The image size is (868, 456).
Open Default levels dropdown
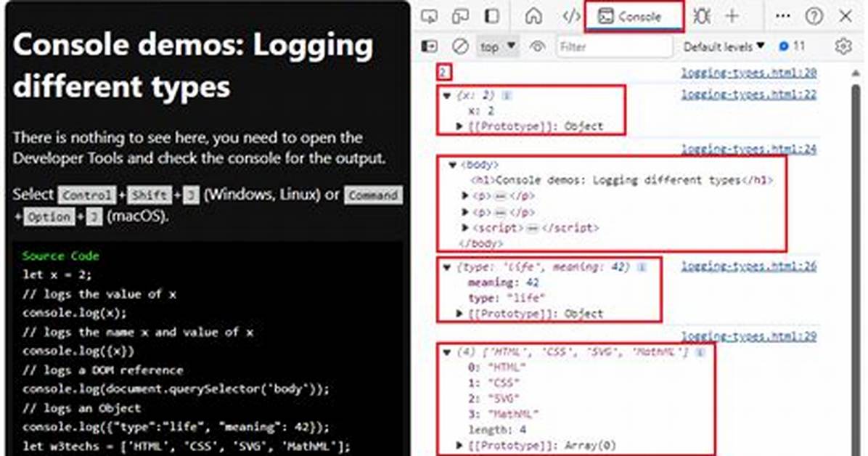[x=724, y=46]
